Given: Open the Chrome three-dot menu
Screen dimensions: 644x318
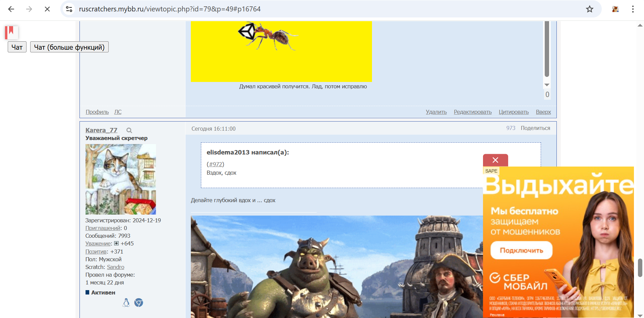Looking at the screenshot, I should point(633,9).
